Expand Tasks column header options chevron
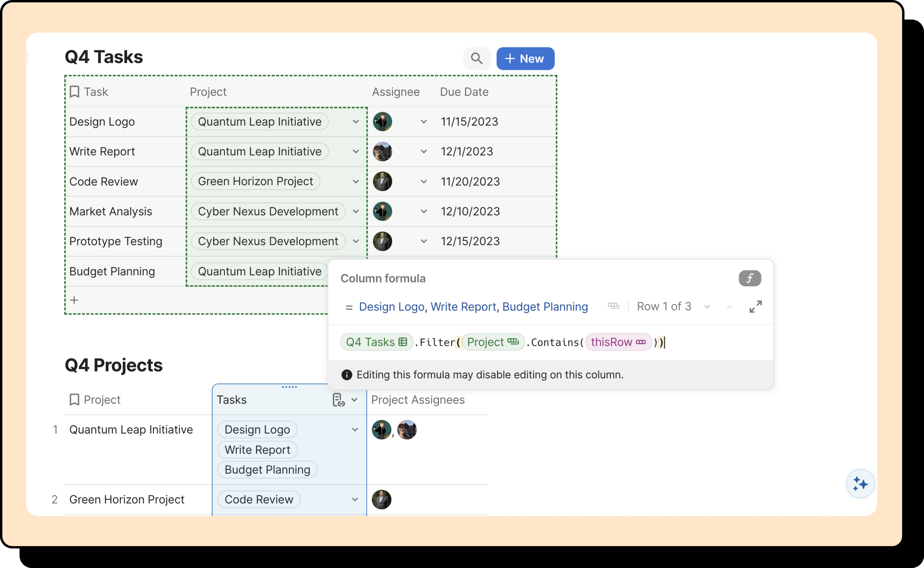 354,400
